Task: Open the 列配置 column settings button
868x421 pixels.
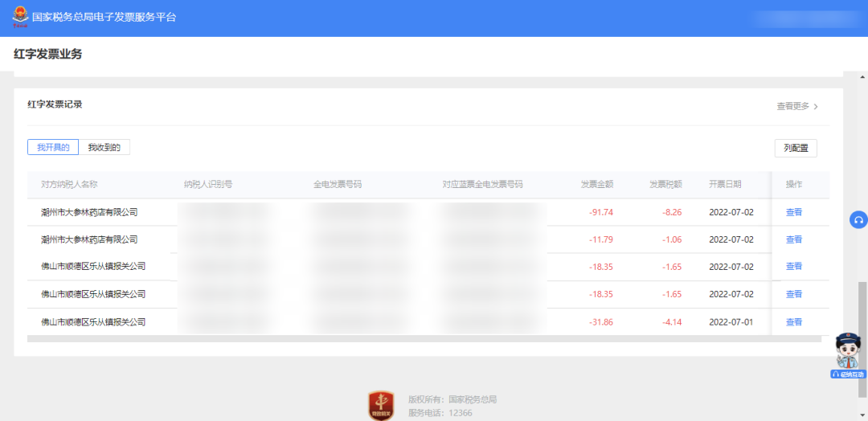Action: (x=796, y=148)
